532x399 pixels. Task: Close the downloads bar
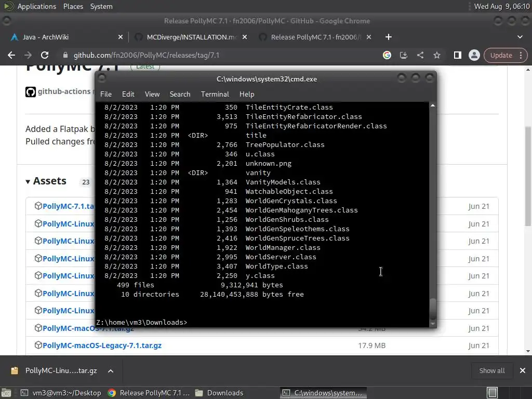pyautogui.click(x=523, y=371)
